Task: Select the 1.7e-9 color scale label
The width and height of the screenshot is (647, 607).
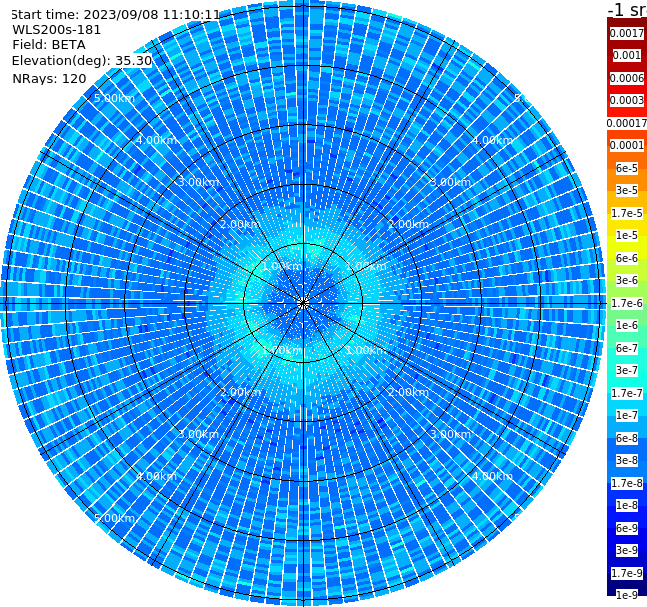Action: [x=627, y=573]
